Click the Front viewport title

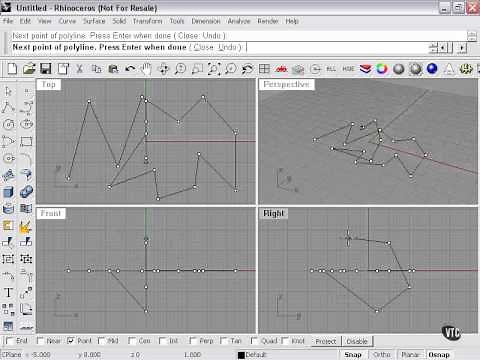[x=51, y=213]
